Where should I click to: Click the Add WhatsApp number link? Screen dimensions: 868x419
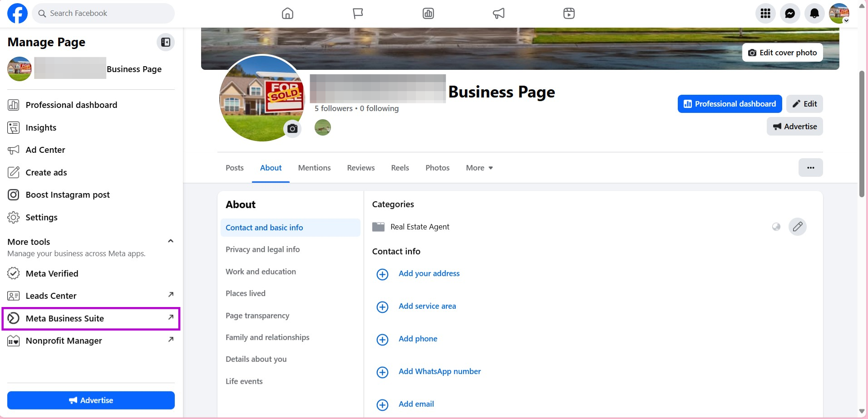tap(439, 371)
